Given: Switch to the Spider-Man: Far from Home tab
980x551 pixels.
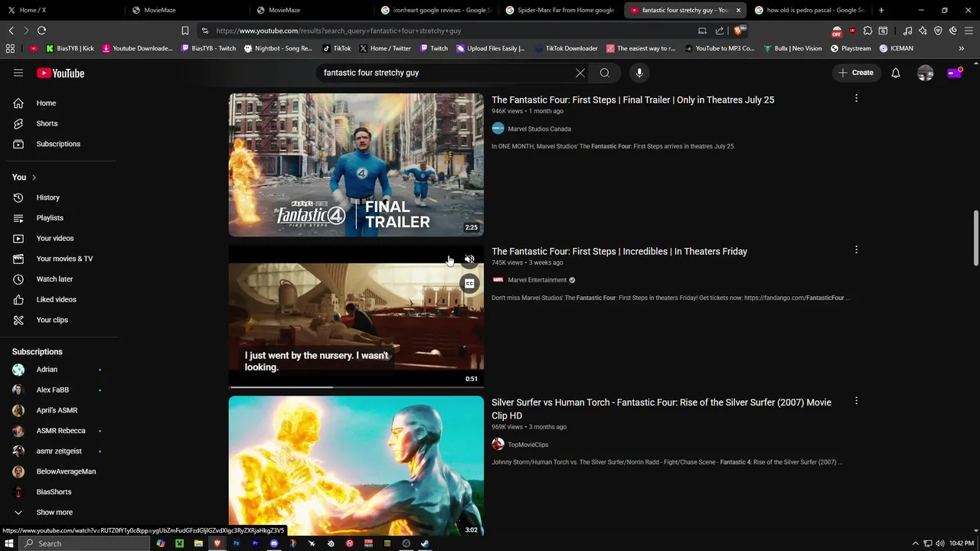Looking at the screenshot, I should point(562,10).
